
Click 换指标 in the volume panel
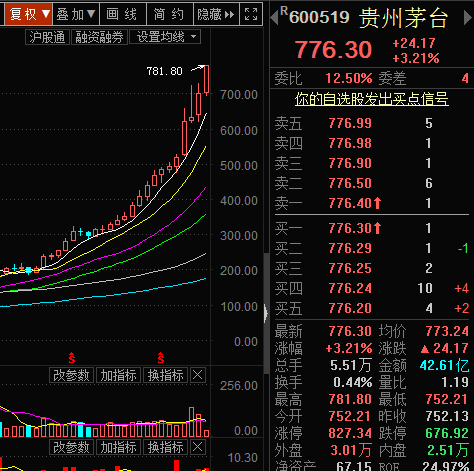(166, 375)
